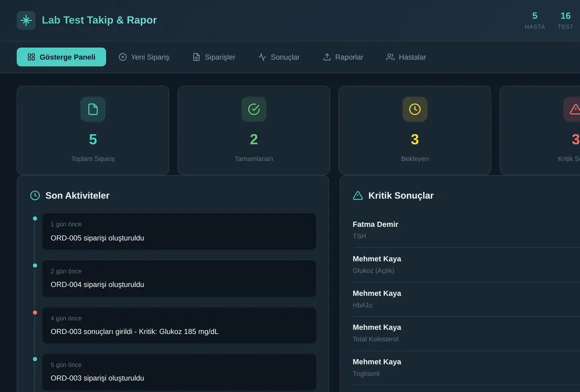Click the red timeline dot for ORD-003 results
The image size is (580, 392).
coord(35,313)
